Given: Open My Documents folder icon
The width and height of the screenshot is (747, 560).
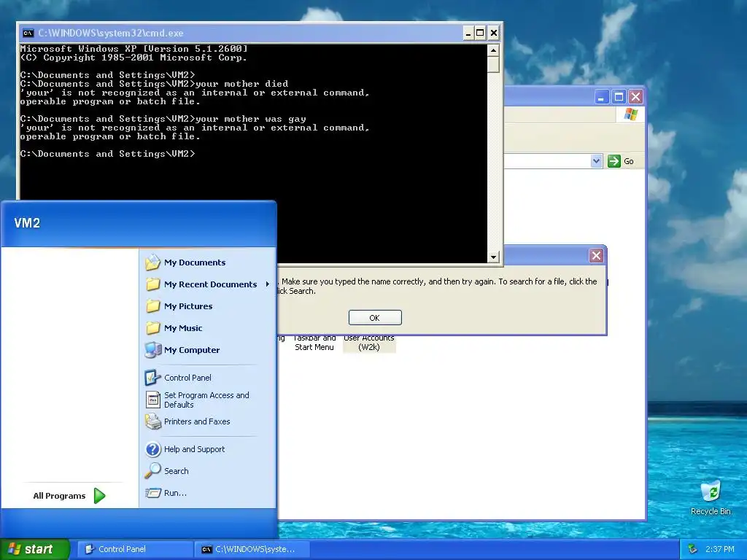Looking at the screenshot, I should point(152,262).
